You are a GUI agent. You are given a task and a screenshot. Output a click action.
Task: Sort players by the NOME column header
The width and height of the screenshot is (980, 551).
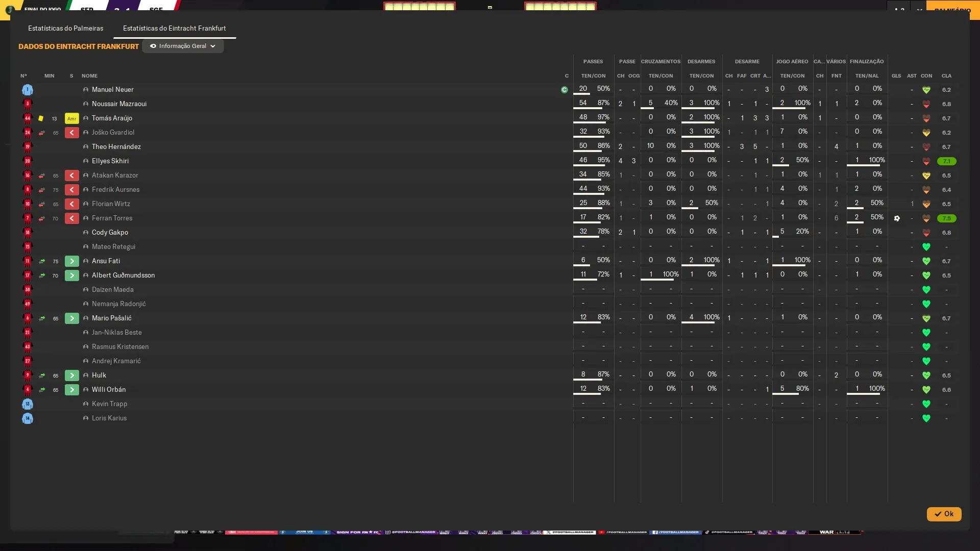(x=89, y=76)
